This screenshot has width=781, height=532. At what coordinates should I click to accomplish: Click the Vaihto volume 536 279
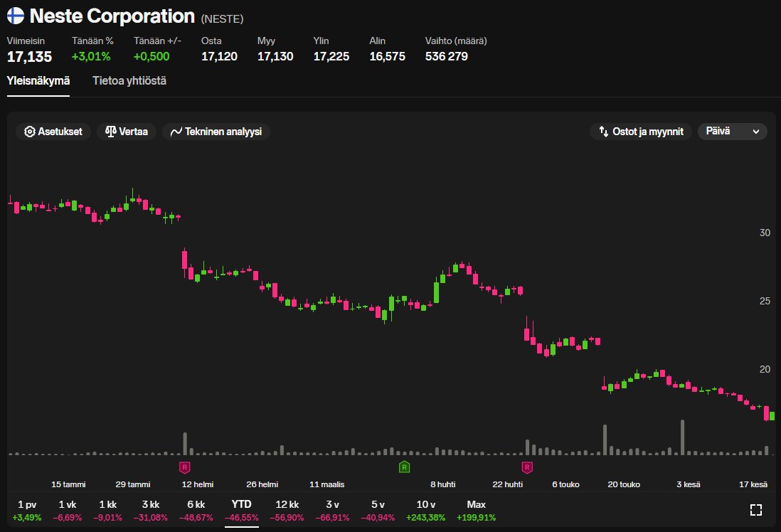pyautogui.click(x=447, y=56)
